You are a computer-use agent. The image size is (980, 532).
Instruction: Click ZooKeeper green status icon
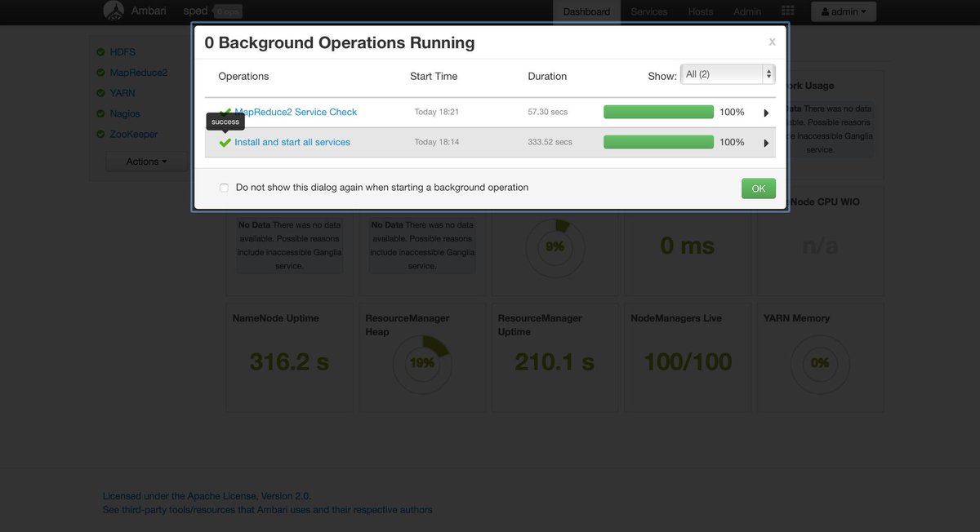tap(100, 134)
